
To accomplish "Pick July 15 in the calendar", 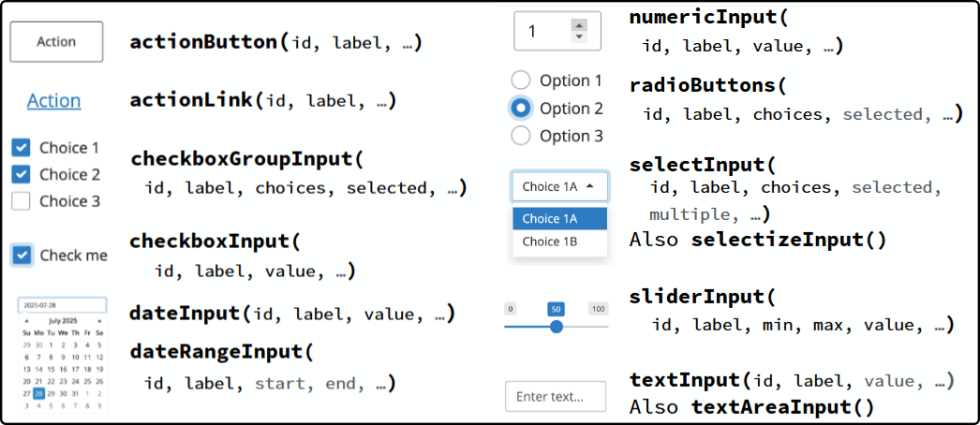I will (51, 369).
